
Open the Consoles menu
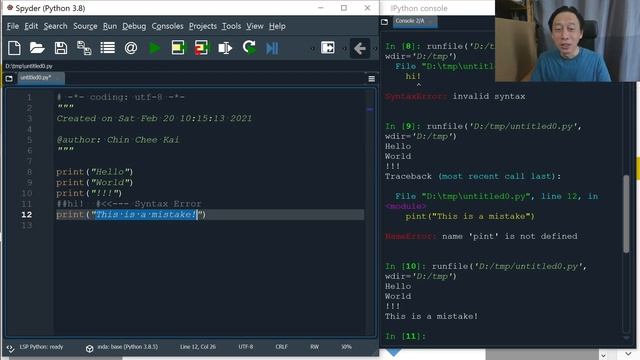pos(167,26)
